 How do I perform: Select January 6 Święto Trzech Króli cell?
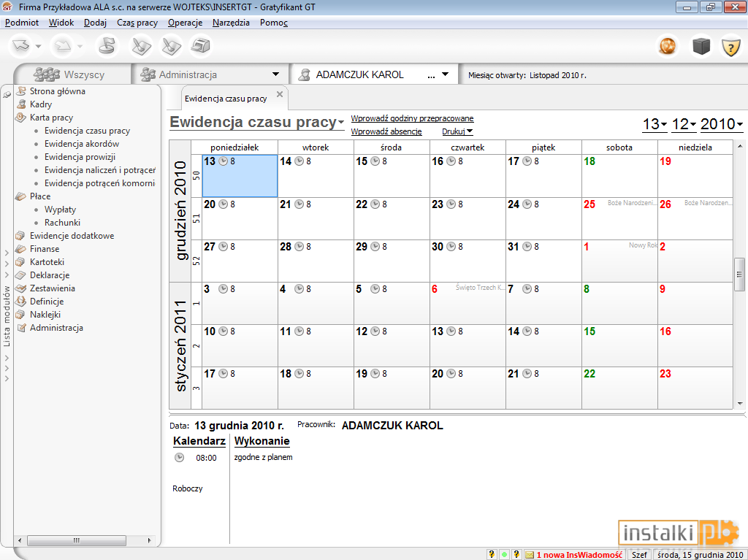[x=467, y=304]
